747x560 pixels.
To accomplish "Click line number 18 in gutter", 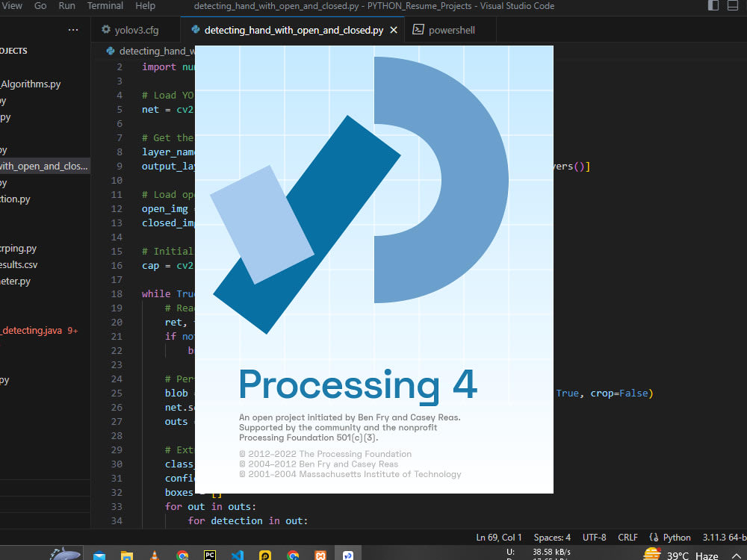I will coord(117,293).
